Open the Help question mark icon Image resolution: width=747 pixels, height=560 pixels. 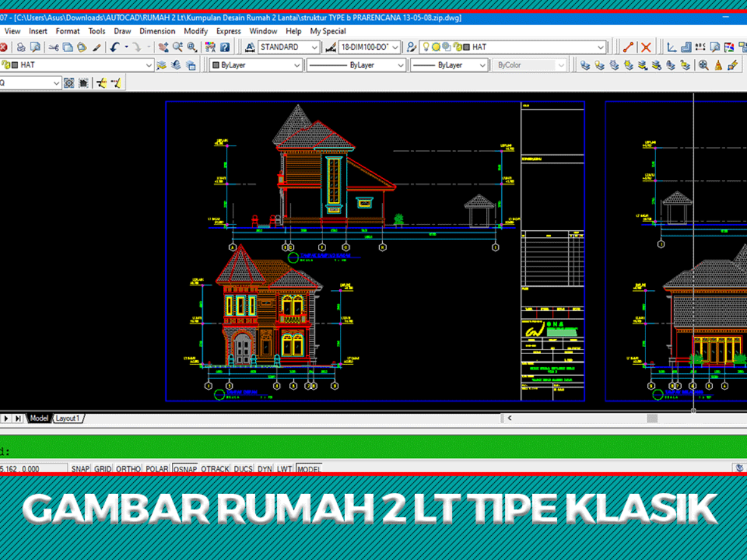tap(225, 47)
